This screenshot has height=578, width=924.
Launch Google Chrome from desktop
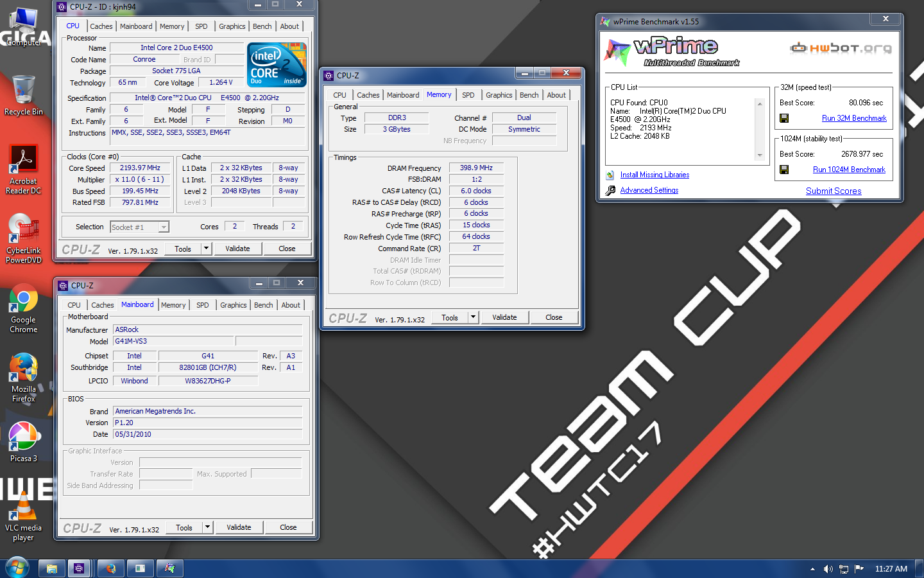24,308
